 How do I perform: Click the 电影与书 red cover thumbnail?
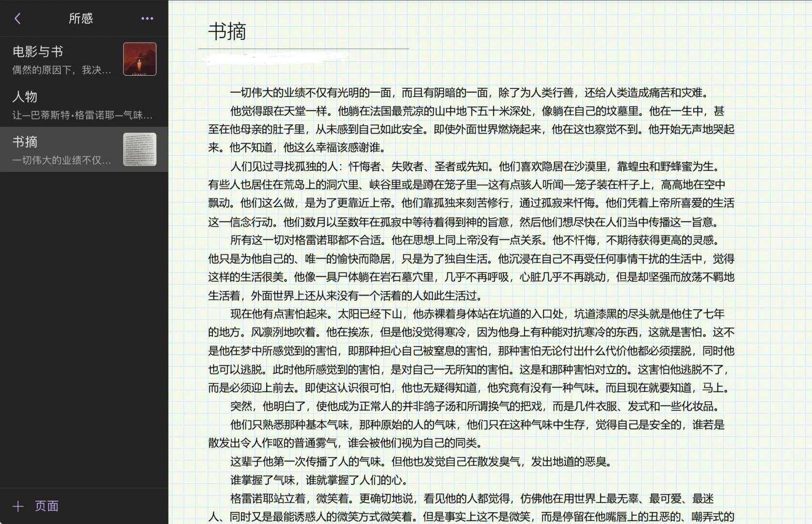[x=140, y=59]
